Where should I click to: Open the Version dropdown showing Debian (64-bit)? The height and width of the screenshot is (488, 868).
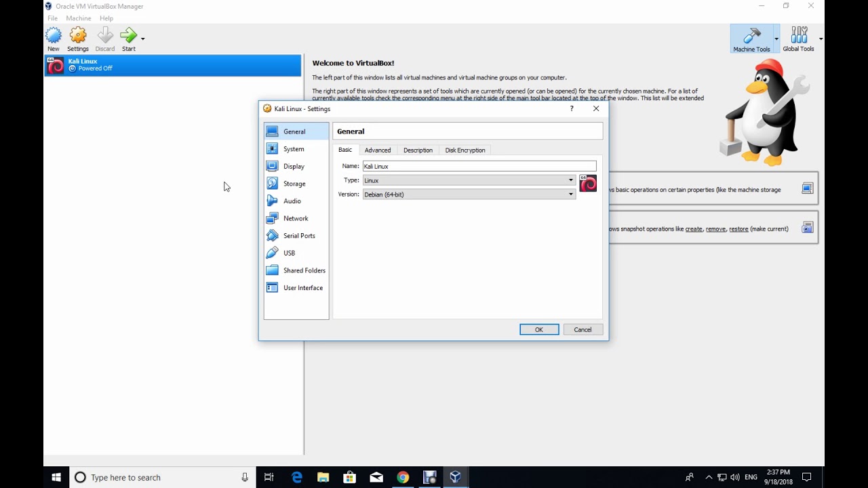tap(469, 195)
